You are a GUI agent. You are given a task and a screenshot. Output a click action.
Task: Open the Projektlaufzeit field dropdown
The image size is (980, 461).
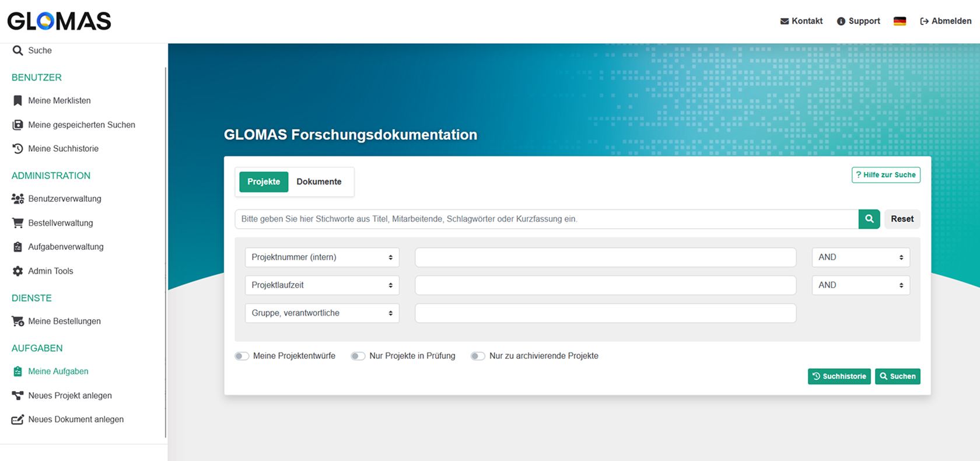322,285
